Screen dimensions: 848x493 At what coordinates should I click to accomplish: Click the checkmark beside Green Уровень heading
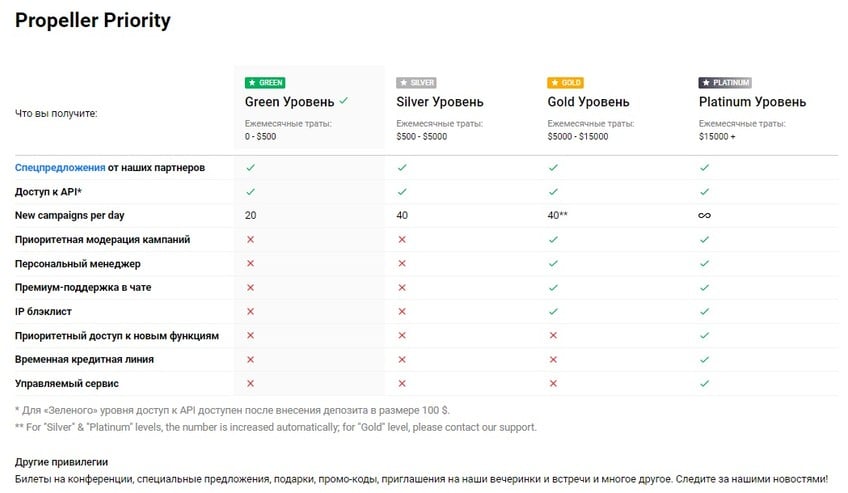tap(343, 101)
